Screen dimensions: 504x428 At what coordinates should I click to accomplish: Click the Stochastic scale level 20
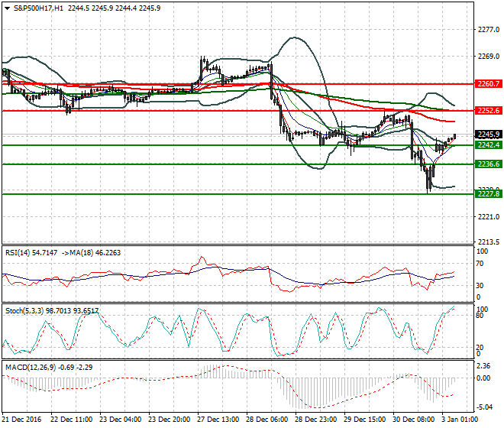[x=480, y=348]
